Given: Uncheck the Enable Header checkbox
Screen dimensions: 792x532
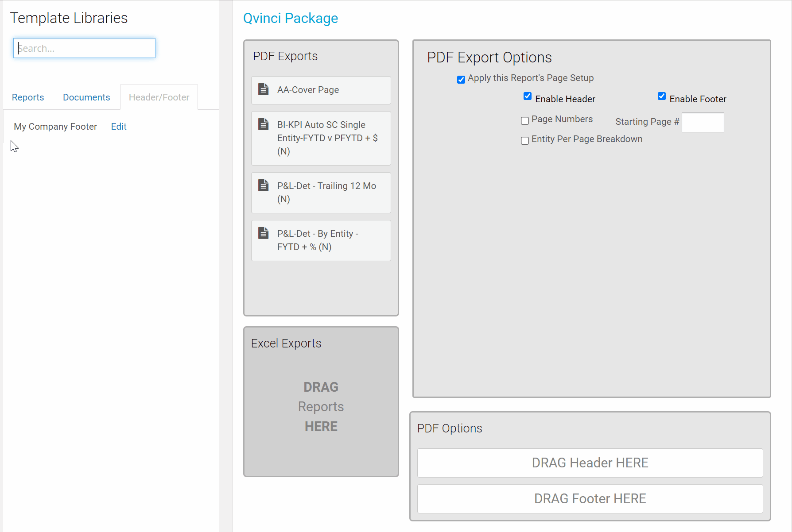Looking at the screenshot, I should (528, 96).
